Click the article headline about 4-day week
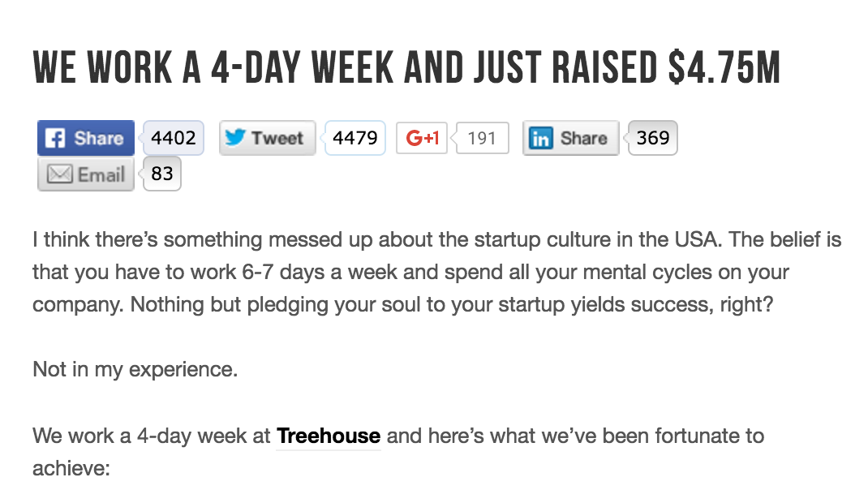The width and height of the screenshot is (868, 503). pos(407,67)
